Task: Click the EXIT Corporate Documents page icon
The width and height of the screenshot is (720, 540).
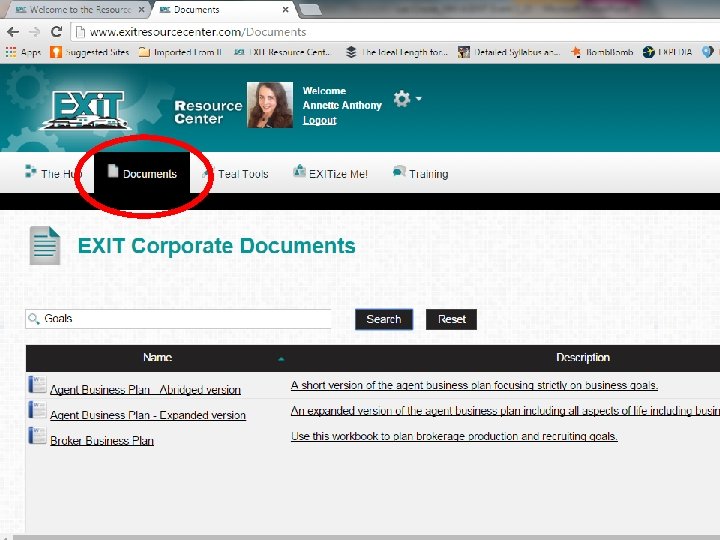Action: coord(45,246)
